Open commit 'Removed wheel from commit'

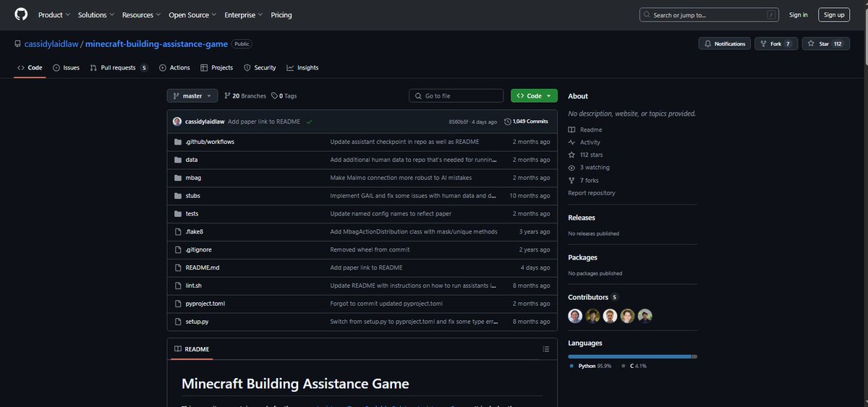[x=370, y=249]
